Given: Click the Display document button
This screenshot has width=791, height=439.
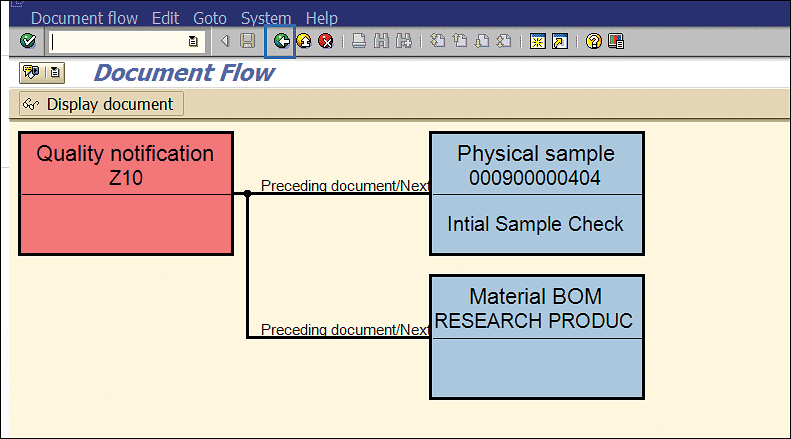Looking at the screenshot, I should (101, 104).
